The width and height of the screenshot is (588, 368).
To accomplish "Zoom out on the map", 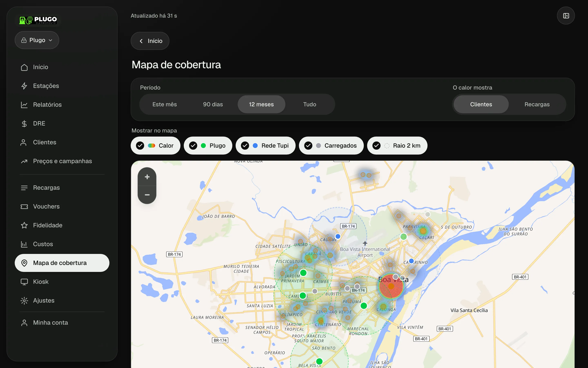I will click(x=147, y=195).
